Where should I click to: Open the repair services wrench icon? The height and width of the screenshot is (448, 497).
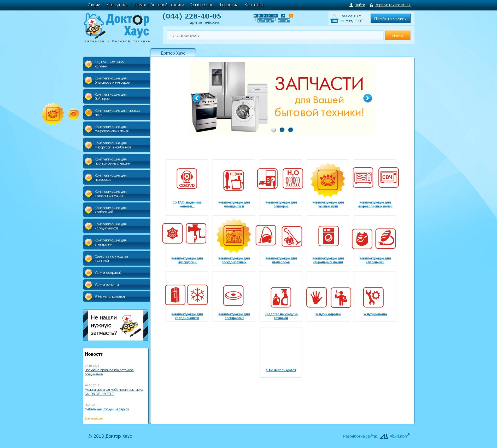(x=373, y=297)
